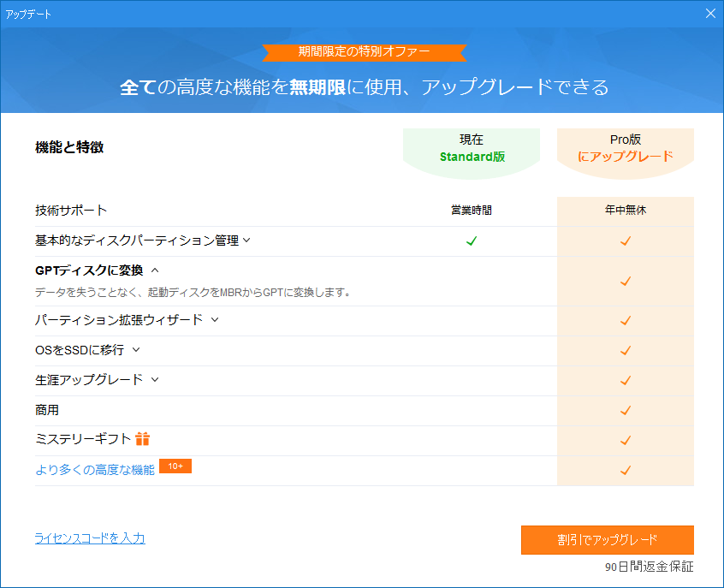This screenshot has height=588, width=724.
Task: Click the Pro checkmark for より多くの高度な機能
Action: click(x=626, y=470)
